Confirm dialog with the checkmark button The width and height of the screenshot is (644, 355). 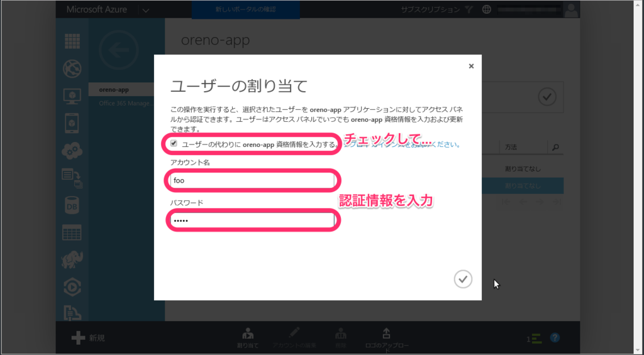(x=463, y=279)
